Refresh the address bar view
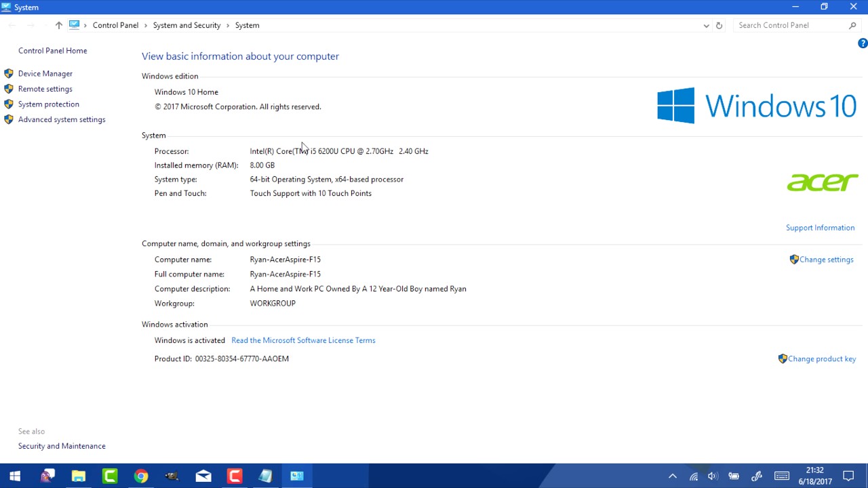The width and height of the screenshot is (868, 488). pos(719,25)
